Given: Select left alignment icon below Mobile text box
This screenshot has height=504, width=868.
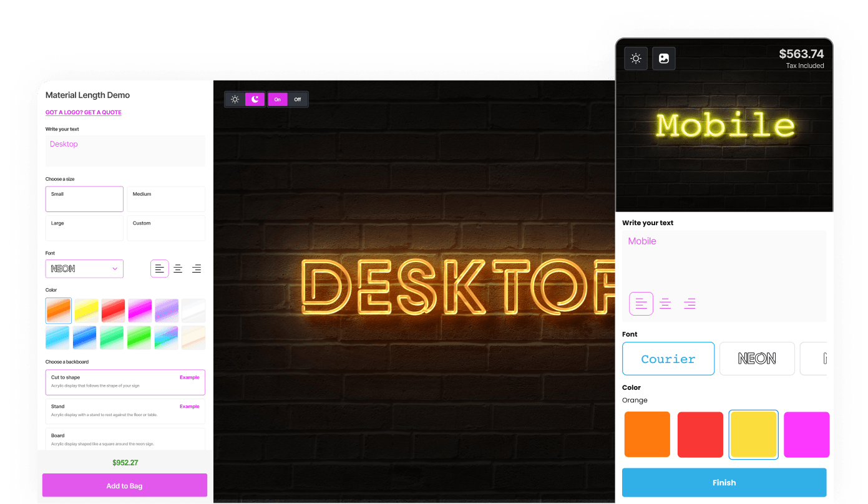Looking at the screenshot, I should [x=641, y=303].
